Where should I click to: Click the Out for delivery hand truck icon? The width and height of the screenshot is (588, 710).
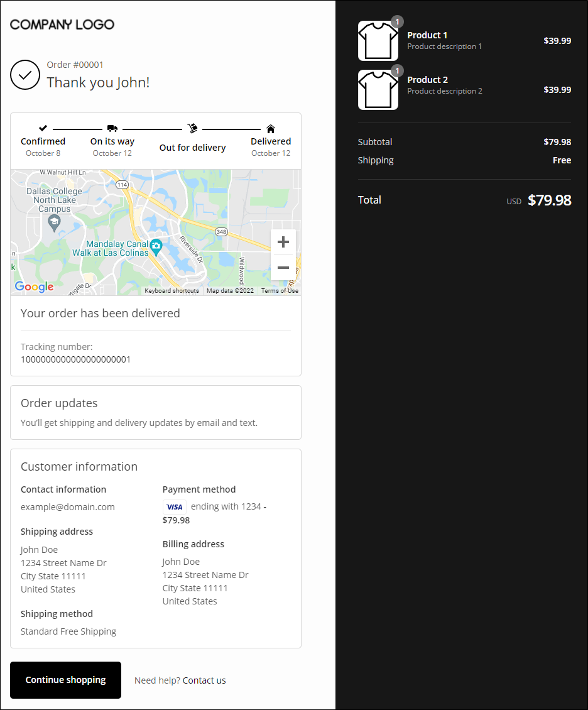pos(192,128)
